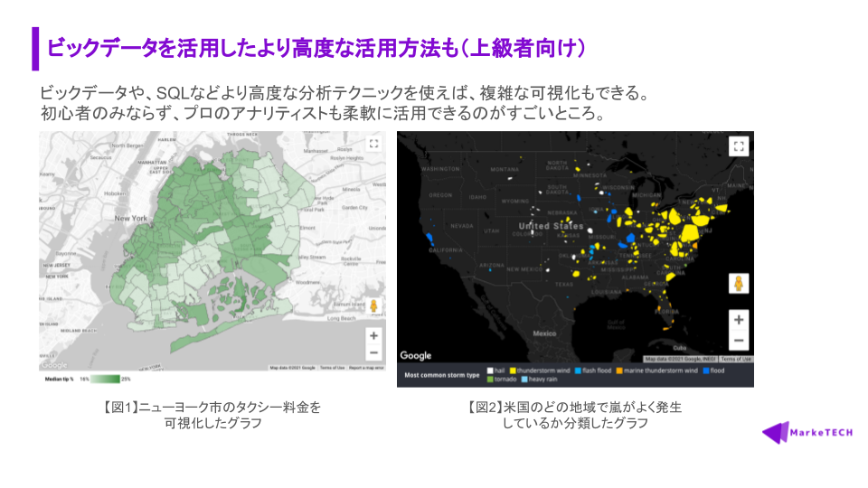Click the 'FLORIDA' state label
The image size is (868, 488).
point(667,312)
